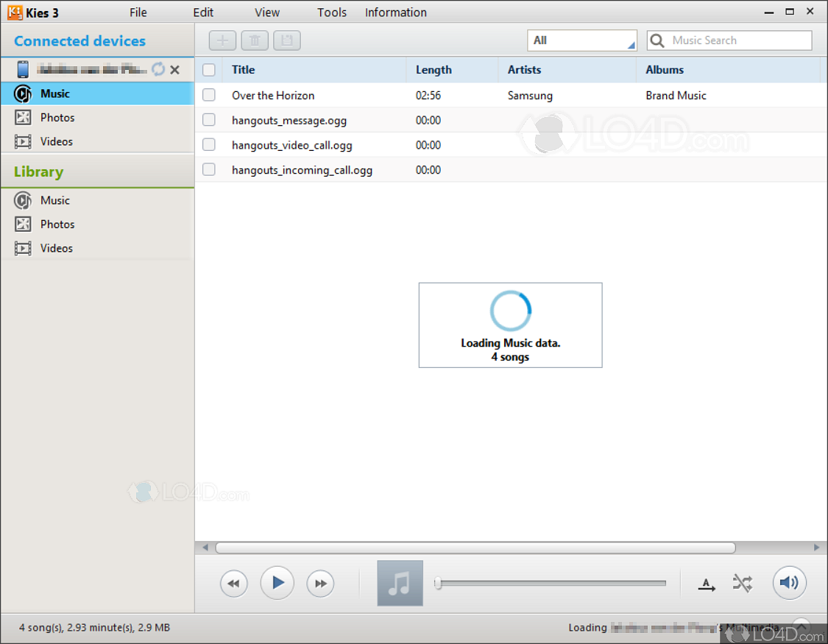Open the File menu
Image resolution: width=828 pixels, height=644 pixels.
138,13
